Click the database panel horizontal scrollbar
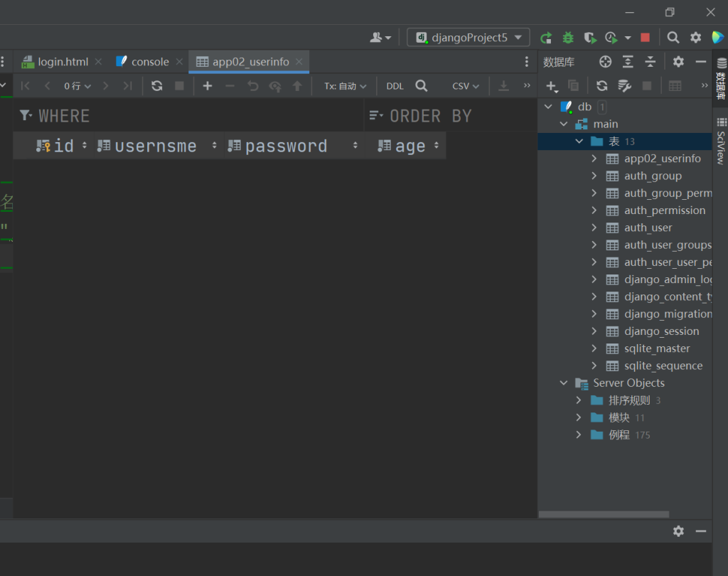 (604, 514)
